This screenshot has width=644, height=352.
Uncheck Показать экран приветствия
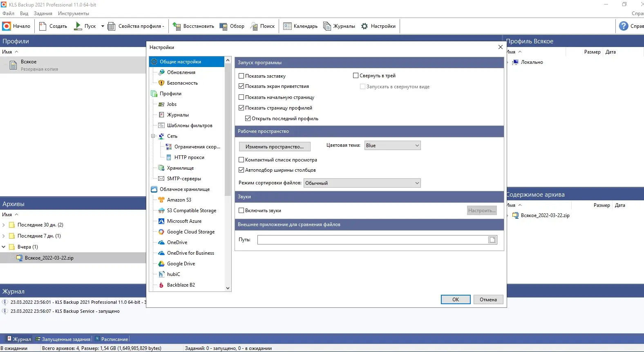tap(241, 86)
